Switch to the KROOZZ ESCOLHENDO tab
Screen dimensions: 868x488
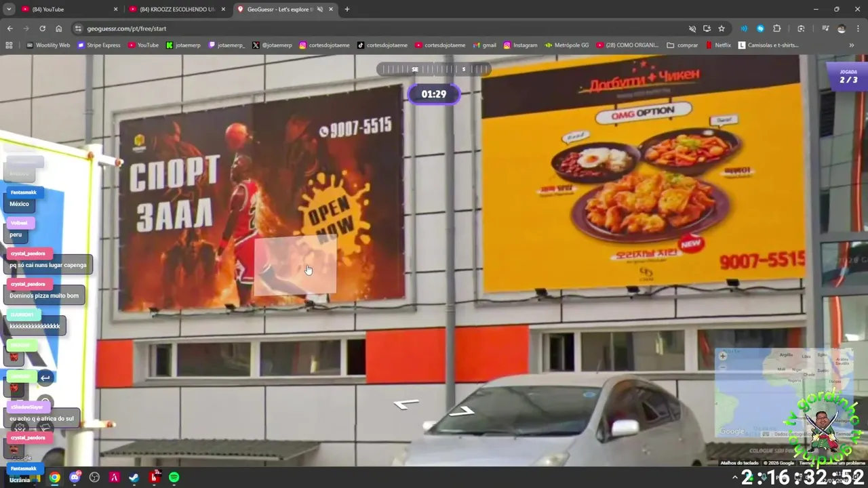tap(176, 9)
